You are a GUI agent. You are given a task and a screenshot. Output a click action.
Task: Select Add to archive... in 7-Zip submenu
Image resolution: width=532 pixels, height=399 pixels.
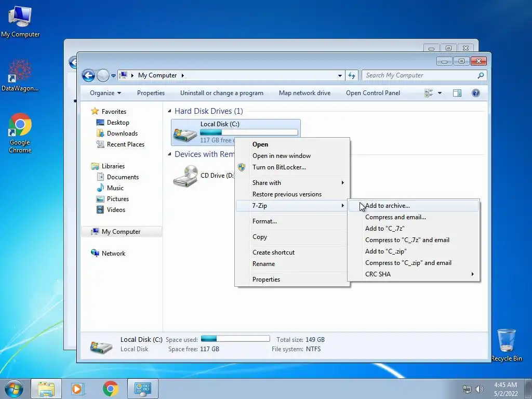(414, 206)
